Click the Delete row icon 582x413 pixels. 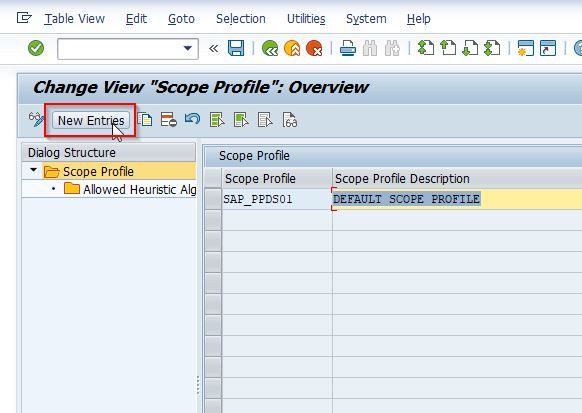[x=169, y=120]
